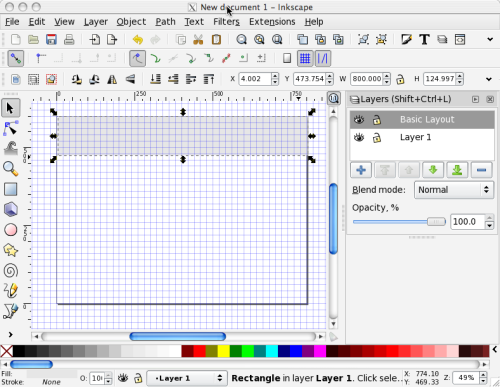Expand more tools in toolbox
This screenshot has width=500, height=387.
point(10,334)
